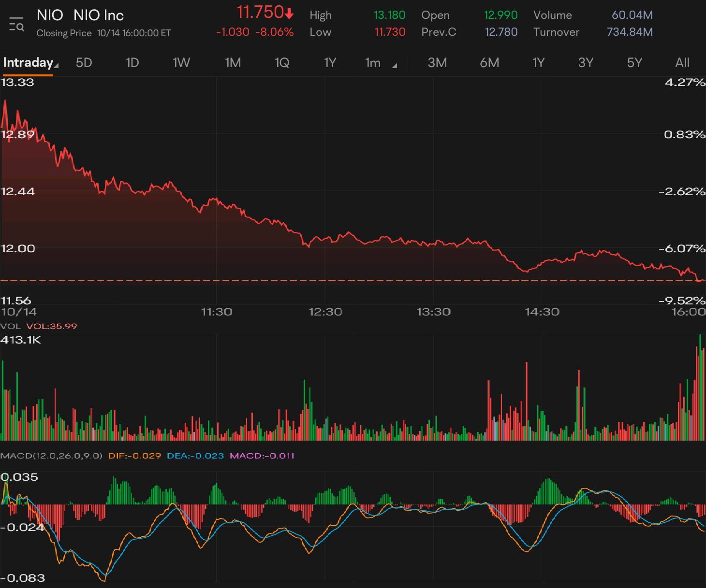
Task: Click the -1.030 price change value
Action: [x=233, y=32]
